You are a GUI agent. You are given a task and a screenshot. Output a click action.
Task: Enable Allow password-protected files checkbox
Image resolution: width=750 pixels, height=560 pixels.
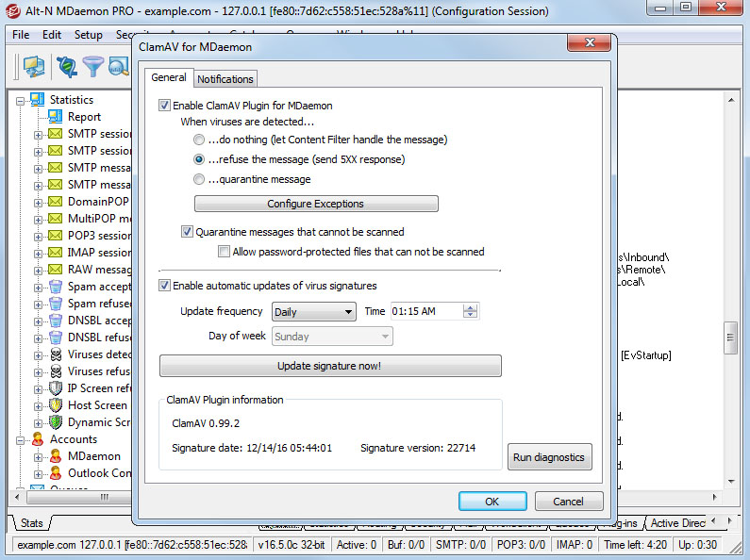click(224, 252)
